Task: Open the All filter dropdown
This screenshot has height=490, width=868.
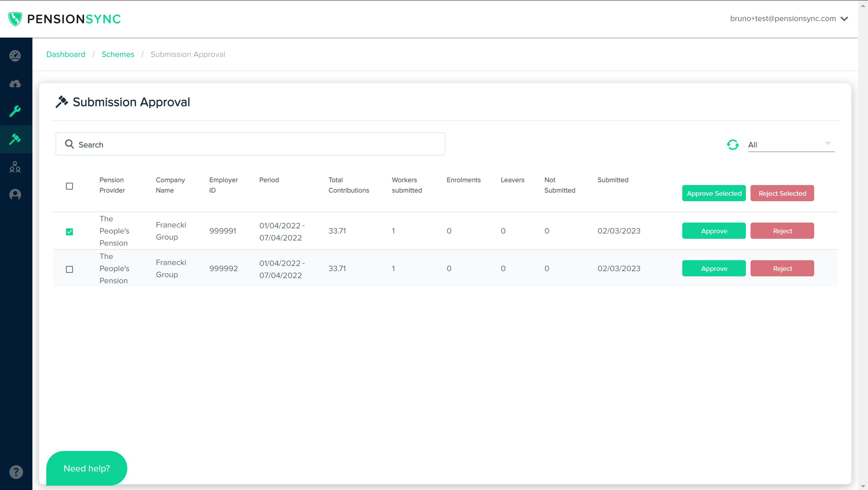Action: 790,145
